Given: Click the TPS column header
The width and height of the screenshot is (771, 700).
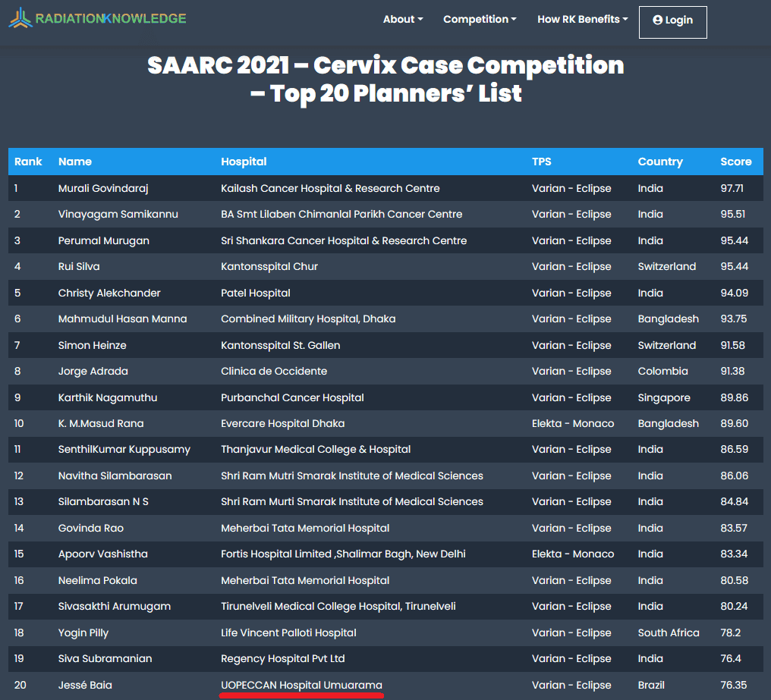Looking at the screenshot, I should pos(541,162).
